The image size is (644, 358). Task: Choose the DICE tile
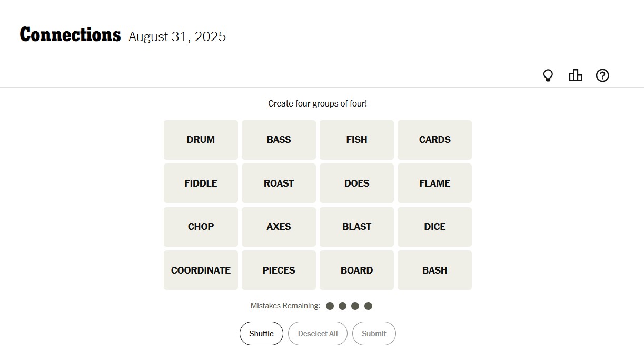click(434, 227)
